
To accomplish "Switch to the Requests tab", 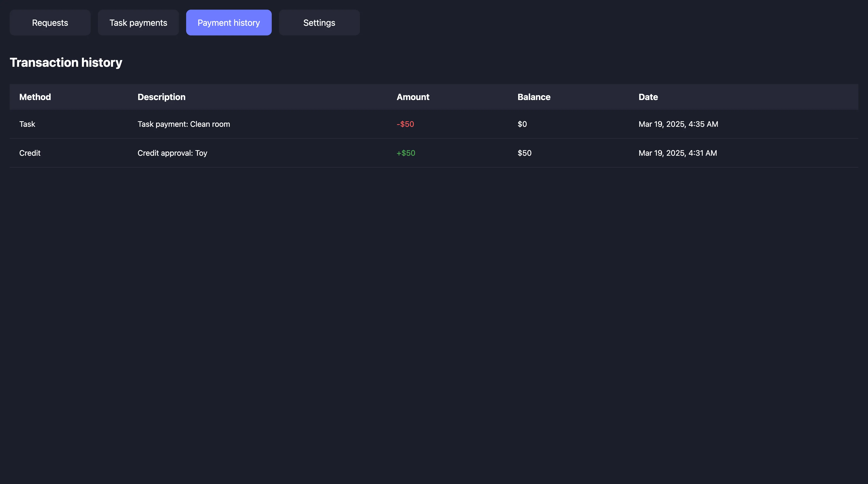I will pyautogui.click(x=50, y=23).
